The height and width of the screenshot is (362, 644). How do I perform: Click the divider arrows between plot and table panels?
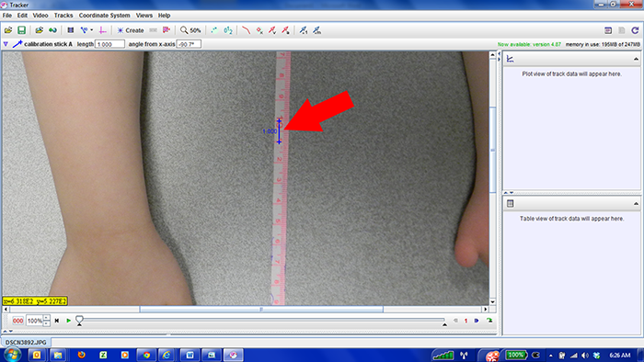[x=509, y=193]
